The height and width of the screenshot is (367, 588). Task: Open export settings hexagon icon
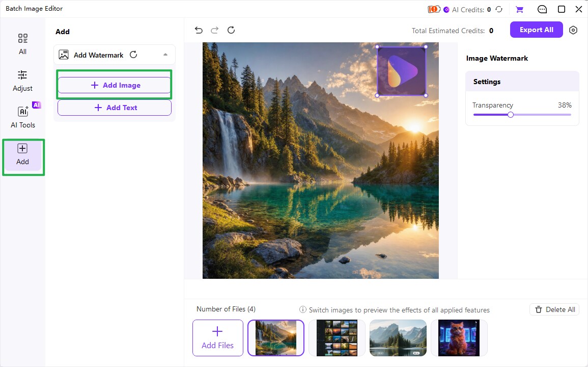(573, 30)
